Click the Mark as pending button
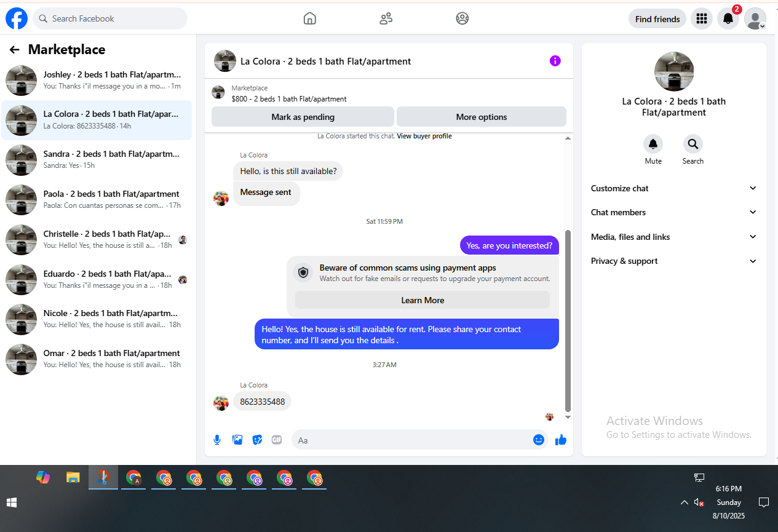 click(303, 117)
